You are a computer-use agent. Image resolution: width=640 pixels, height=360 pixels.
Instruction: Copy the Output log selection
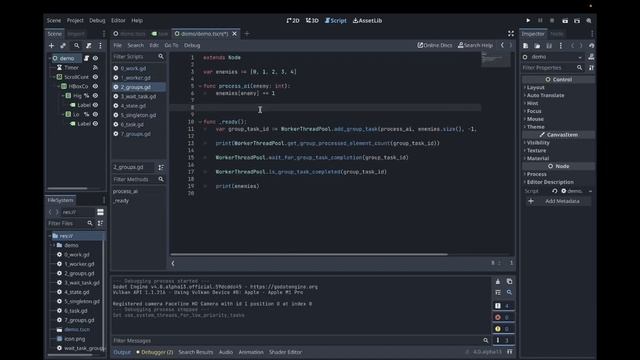point(509,282)
